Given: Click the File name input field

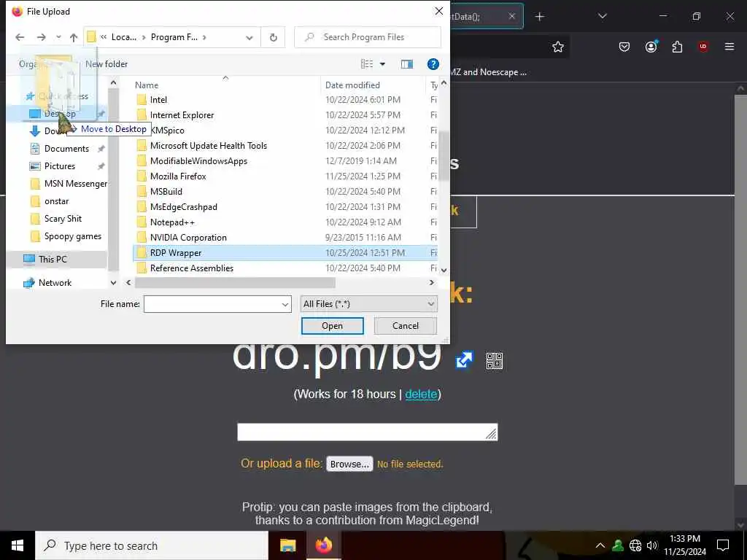Looking at the screenshot, I should (x=212, y=304).
